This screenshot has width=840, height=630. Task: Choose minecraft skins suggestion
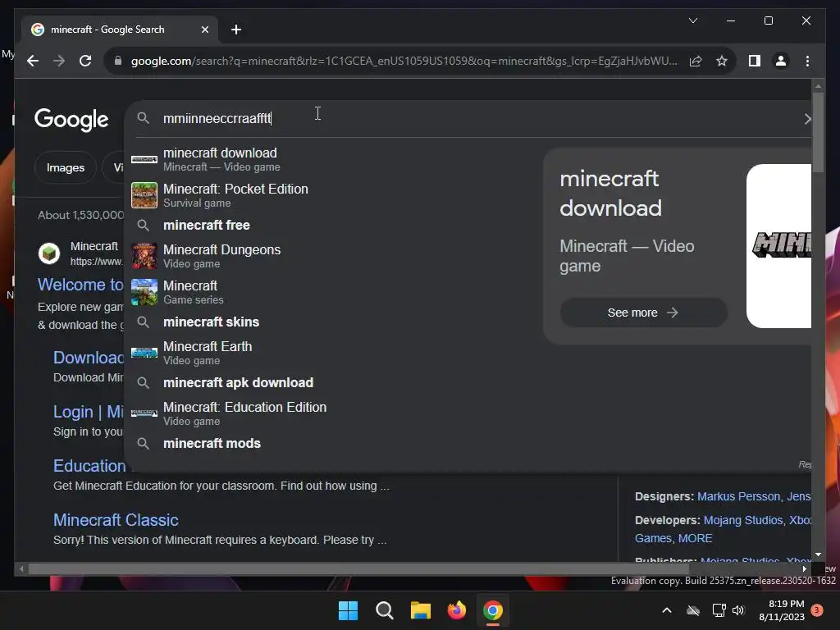tap(211, 322)
